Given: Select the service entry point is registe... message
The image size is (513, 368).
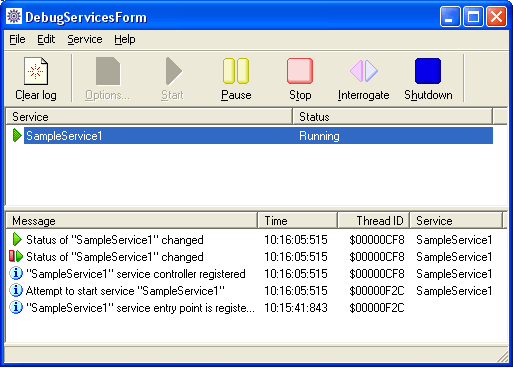Looking at the screenshot, I should [140, 308].
